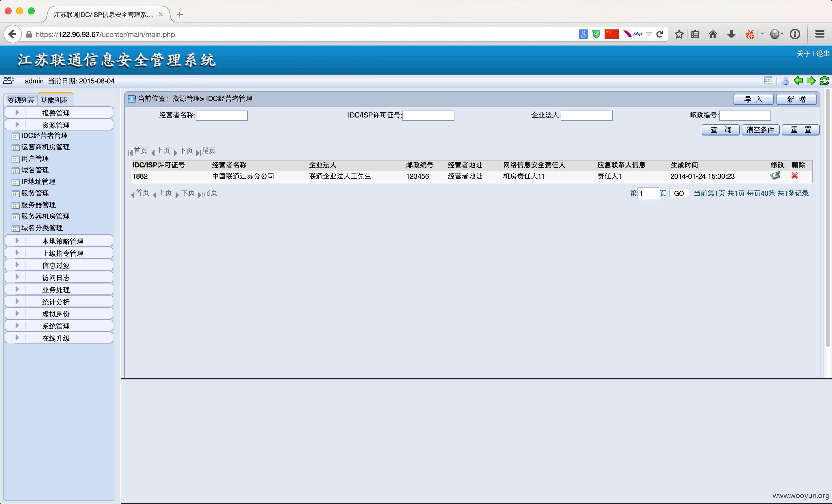
Task: Open 服务器机房管理 in sidebar
Action: point(45,216)
